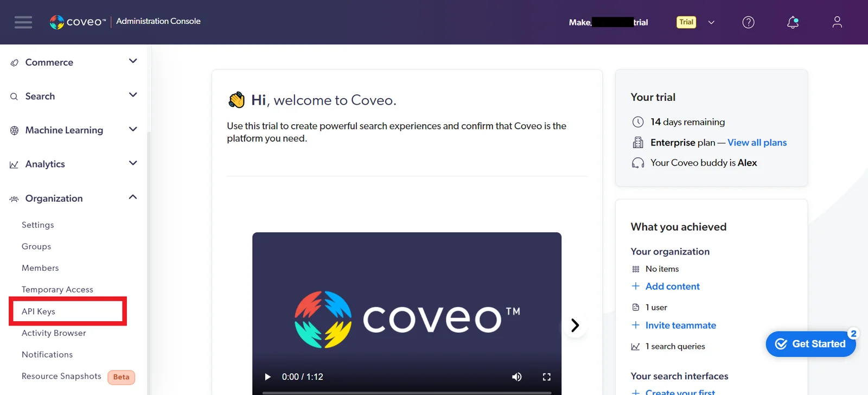
Task: Click the plus icon beside Add content
Action: click(635, 286)
